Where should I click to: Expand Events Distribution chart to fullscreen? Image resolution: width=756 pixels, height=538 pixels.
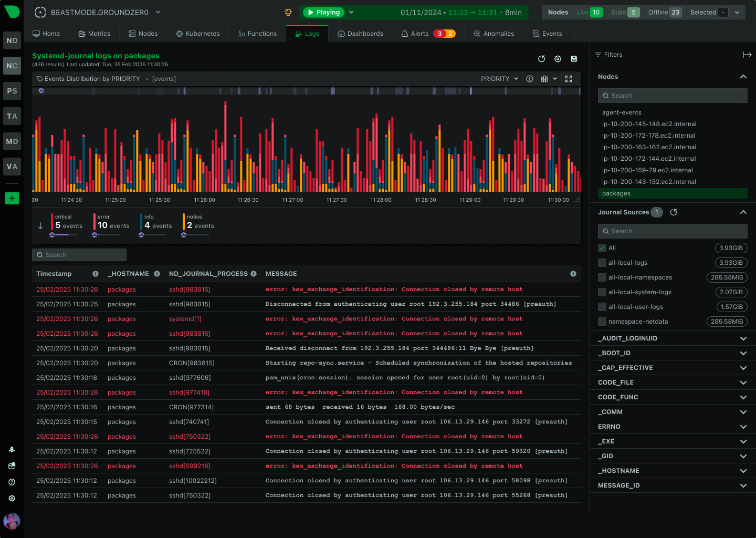coord(569,78)
